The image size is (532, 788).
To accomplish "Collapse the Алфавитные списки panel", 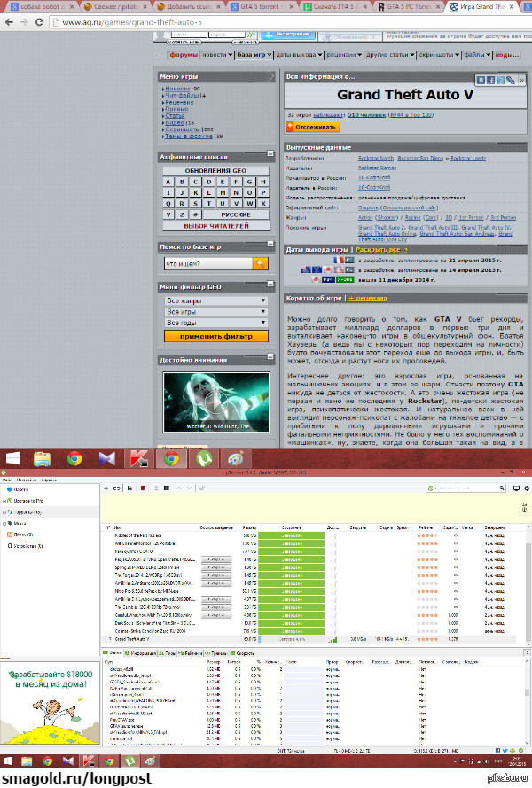I will click(x=270, y=153).
